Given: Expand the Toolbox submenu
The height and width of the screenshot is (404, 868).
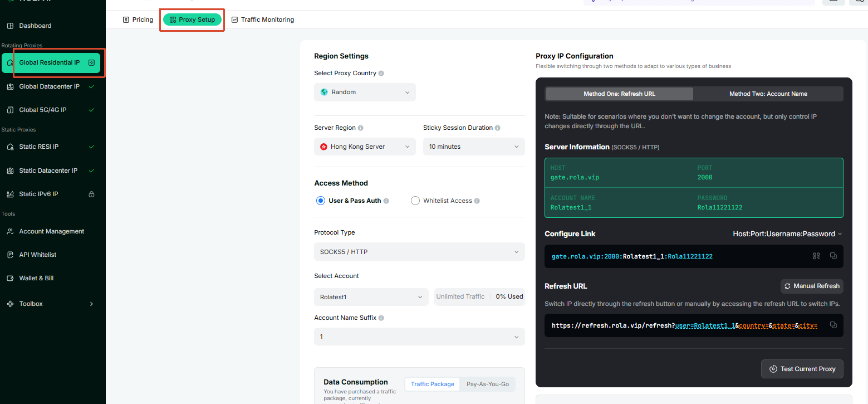Looking at the screenshot, I should 51,304.
